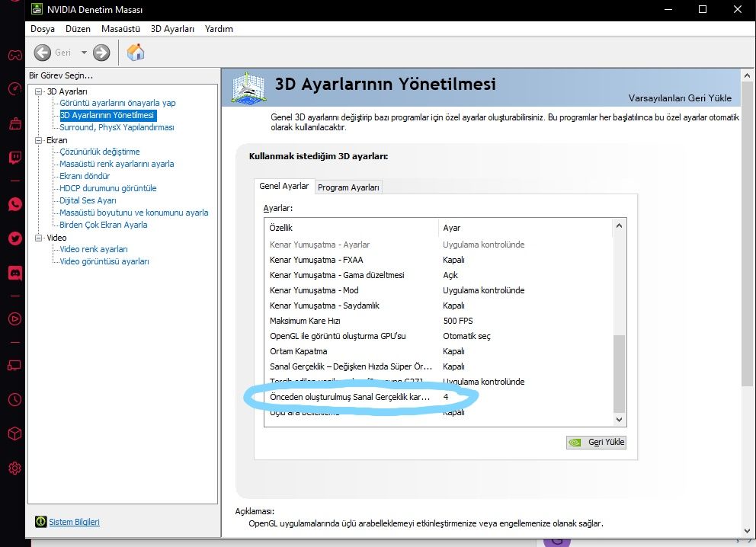Open browser settings gear icon in sidebar
Screen dimensions: 756x547
tap(14, 468)
